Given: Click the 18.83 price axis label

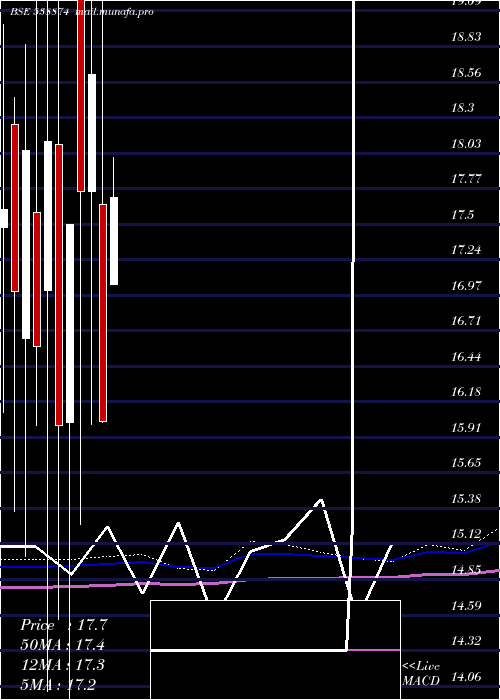Looking at the screenshot, I should (x=466, y=37).
